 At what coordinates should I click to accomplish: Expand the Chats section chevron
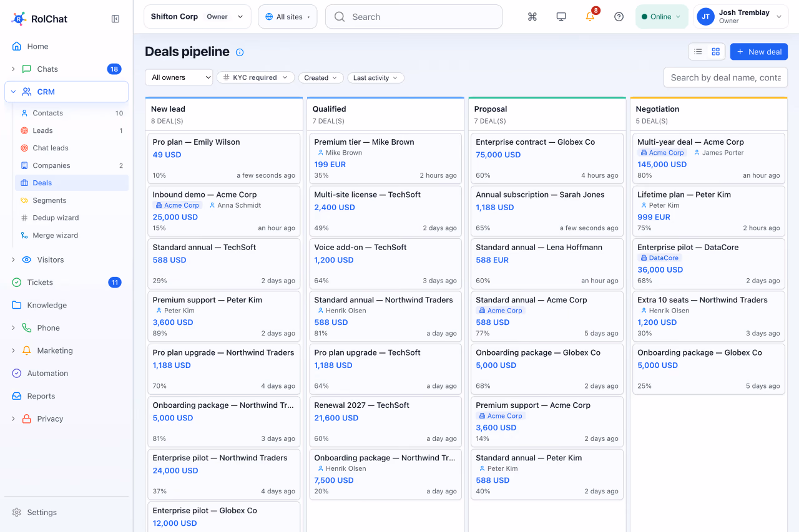coord(13,69)
